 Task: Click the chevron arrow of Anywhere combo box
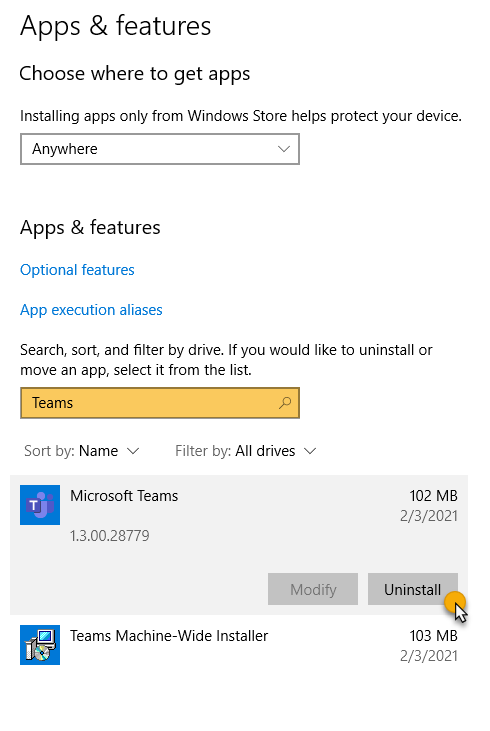[x=284, y=149]
